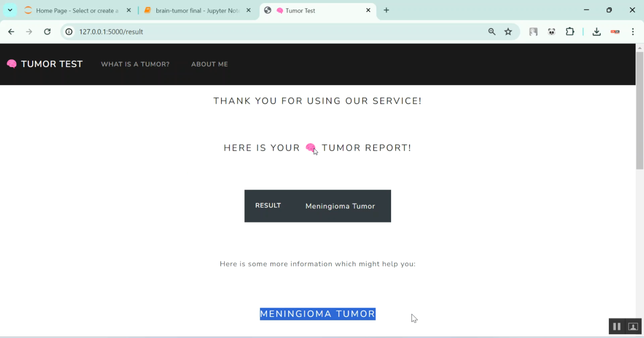Click the page scrollbar up arrow
This screenshot has height=338, width=644.
[x=640, y=48]
